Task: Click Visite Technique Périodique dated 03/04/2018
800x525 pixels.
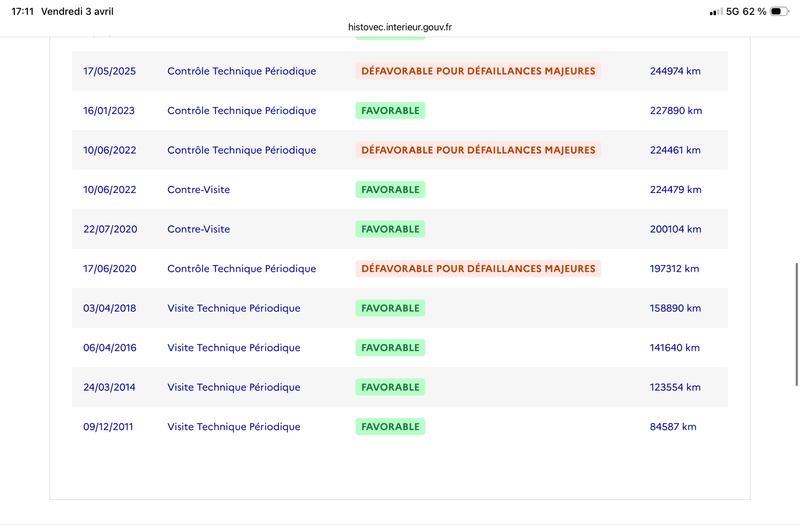Action: point(233,308)
